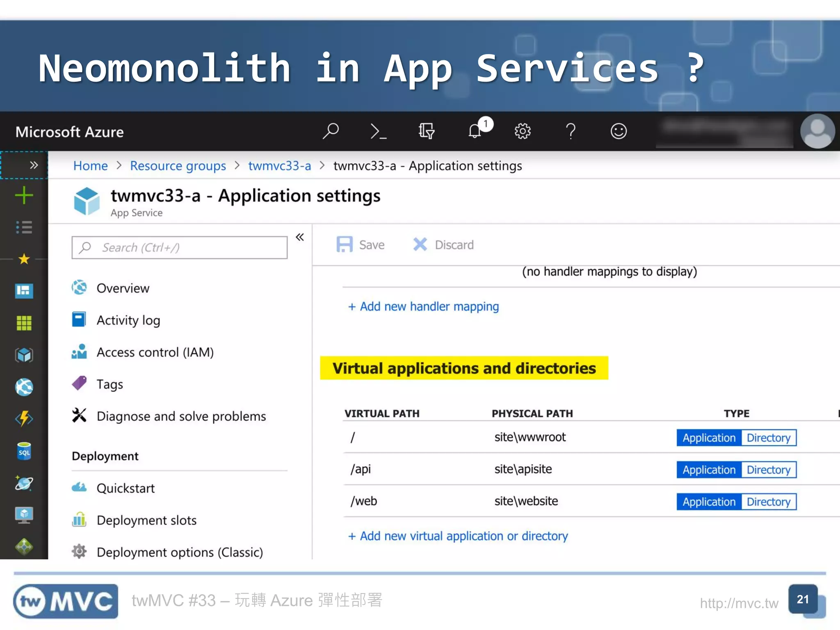Set root path type to Application

point(709,438)
